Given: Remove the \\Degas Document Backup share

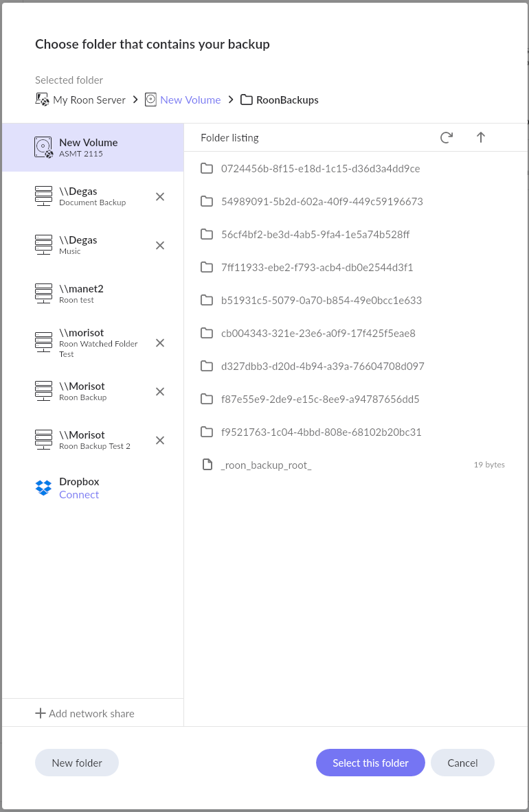Looking at the screenshot, I should tap(160, 197).
